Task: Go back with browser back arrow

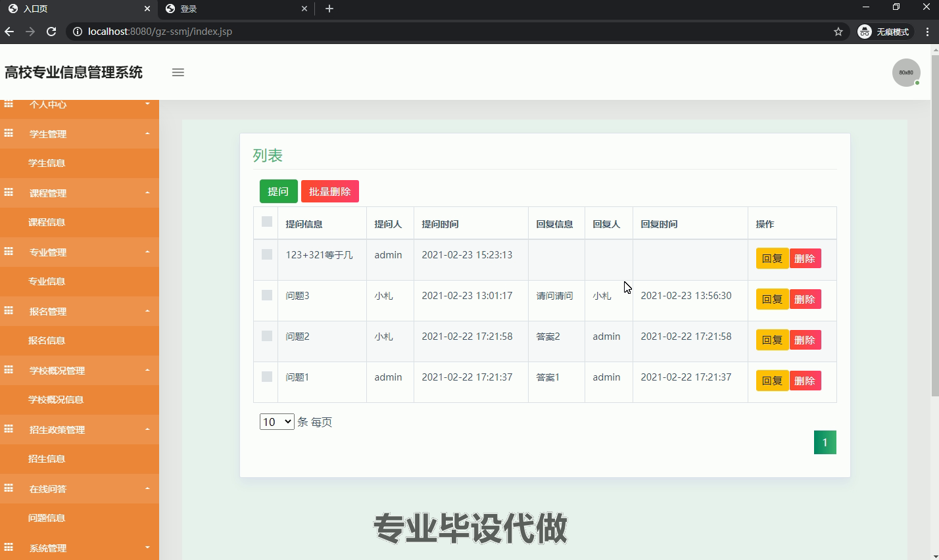Action: click(9, 32)
